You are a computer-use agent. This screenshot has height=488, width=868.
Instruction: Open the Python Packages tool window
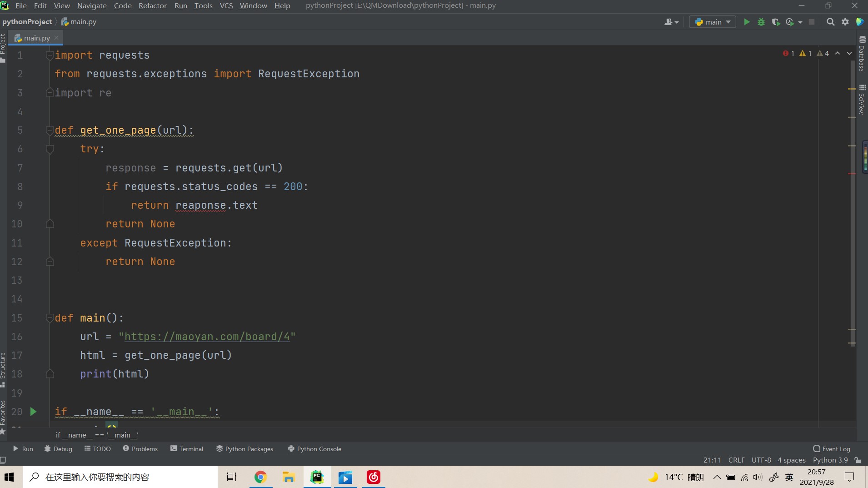[244, 448]
